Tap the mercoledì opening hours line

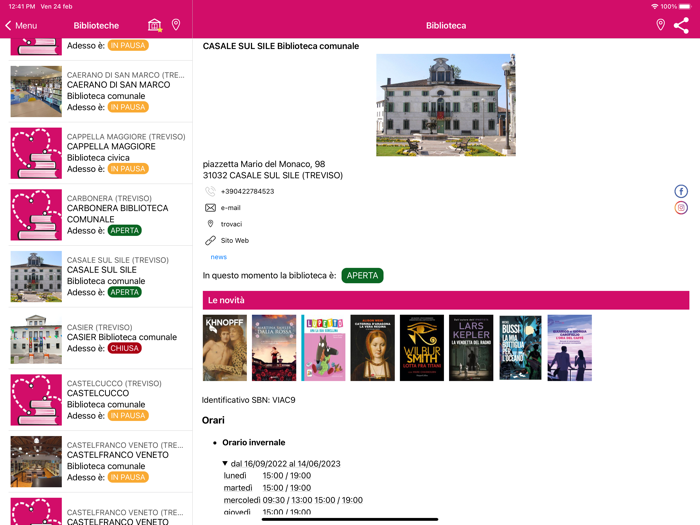click(293, 500)
